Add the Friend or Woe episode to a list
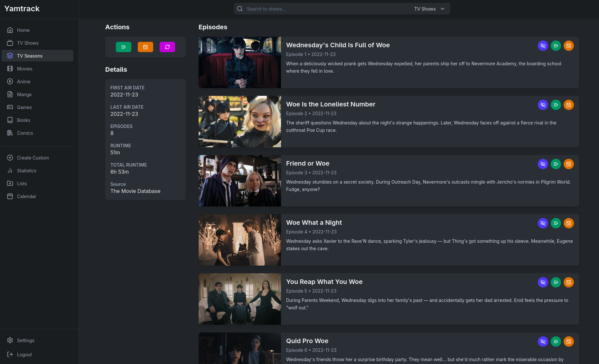The width and height of the screenshot is (599, 364). click(x=556, y=164)
